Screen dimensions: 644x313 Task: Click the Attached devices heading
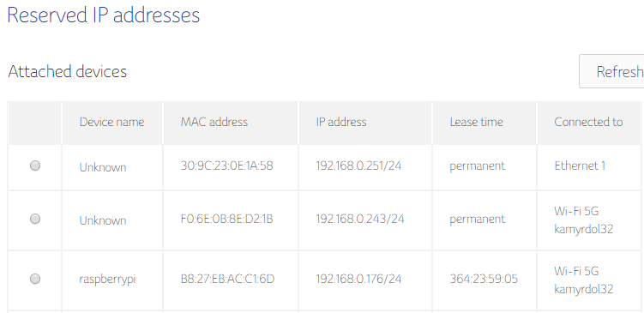click(x=68, y=71)
